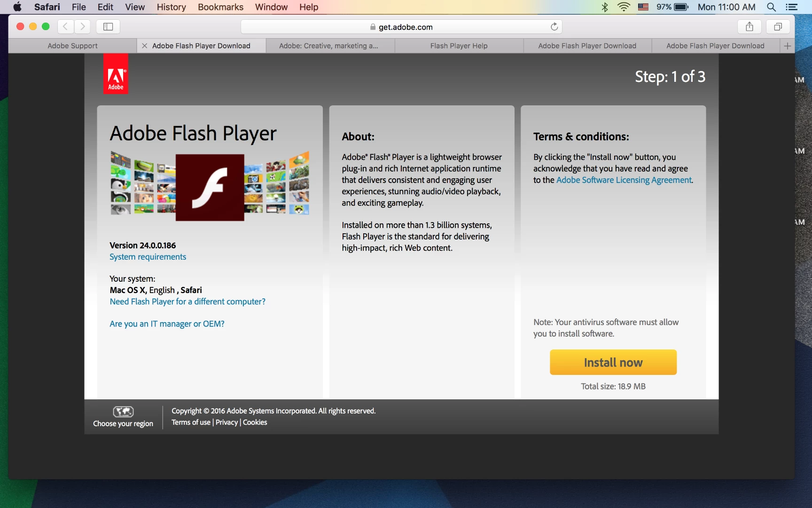Open the Edit menu
Viewport: 812px width, 508px height.
(x=105, y=7)
